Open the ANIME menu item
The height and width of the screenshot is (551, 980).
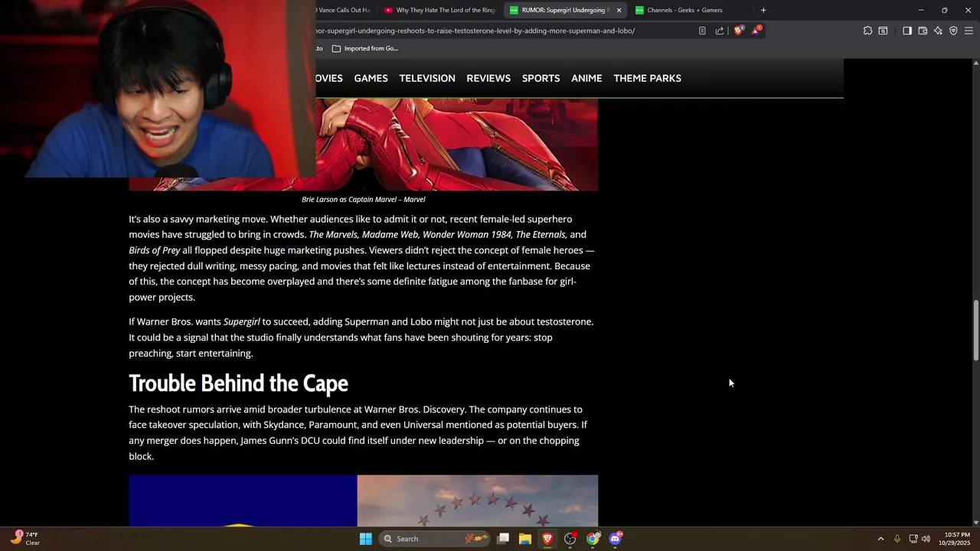[586, 78]
